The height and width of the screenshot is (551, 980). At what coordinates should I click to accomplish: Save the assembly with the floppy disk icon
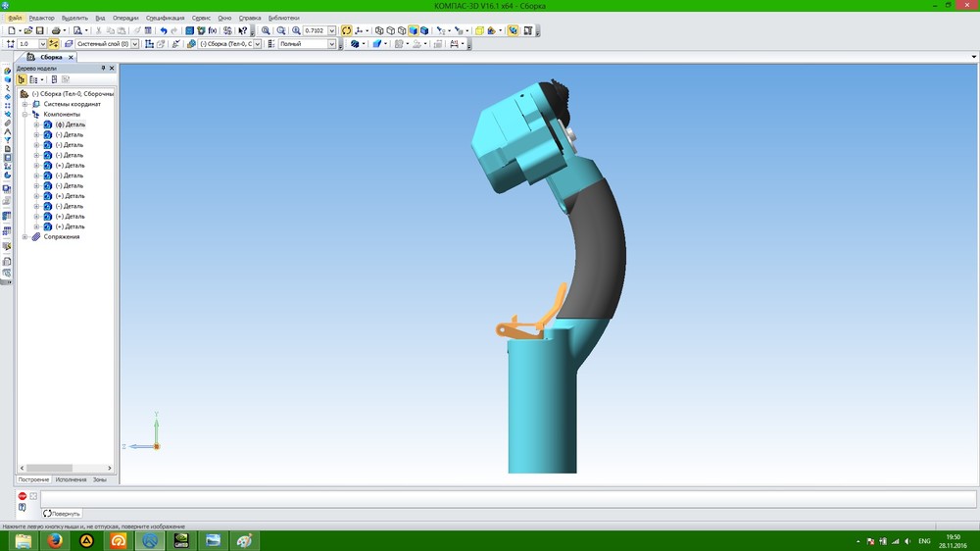click(x=39, y=30)
